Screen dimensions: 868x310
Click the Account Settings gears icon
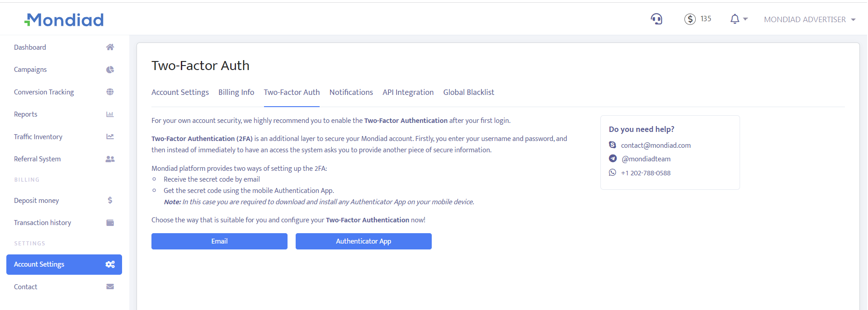[x=110, y=264]
